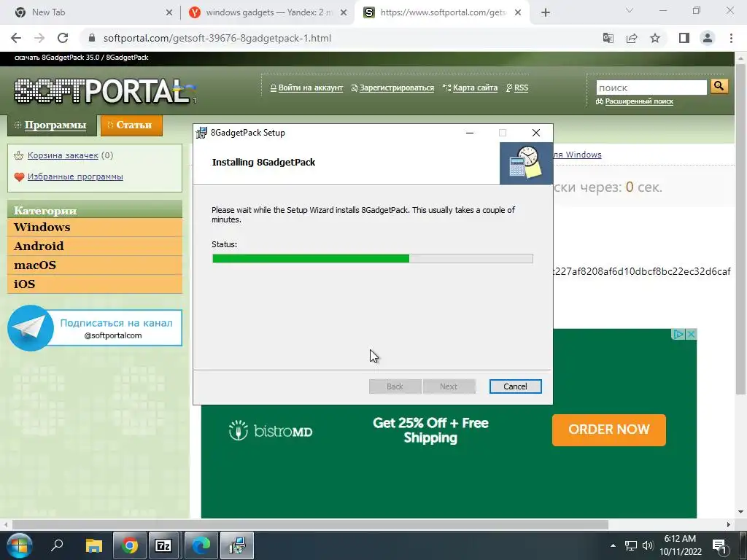Close the bistroMD advertisement
Screen dimensions: 747x560
(692, 334)
